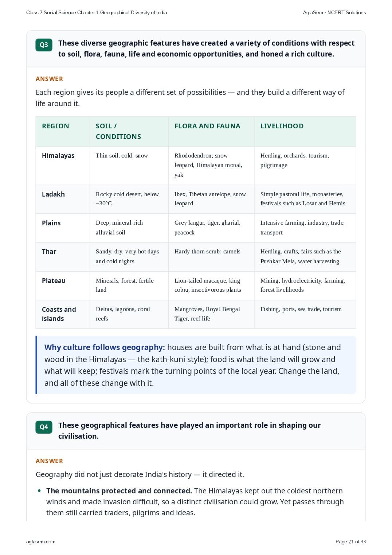Click the ANSWER label under Q3

50,79
